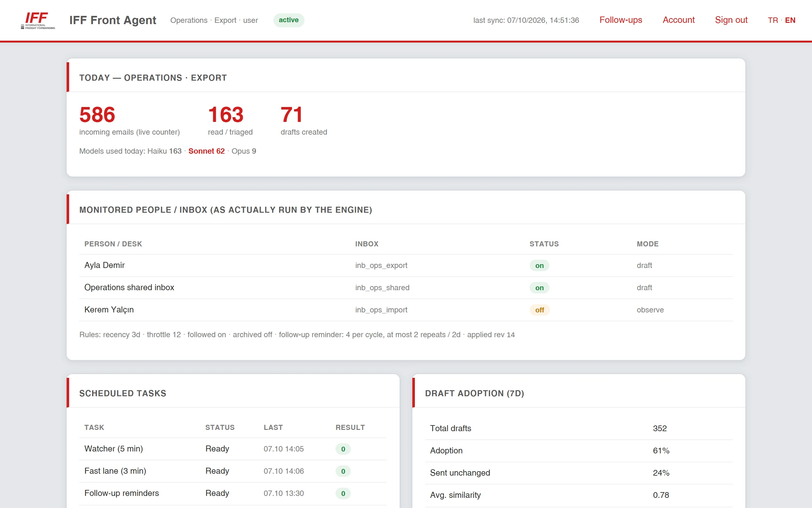Screen dimensions: 812x508
Task: Open the Follow-ups page
Action: coord(621,20)
